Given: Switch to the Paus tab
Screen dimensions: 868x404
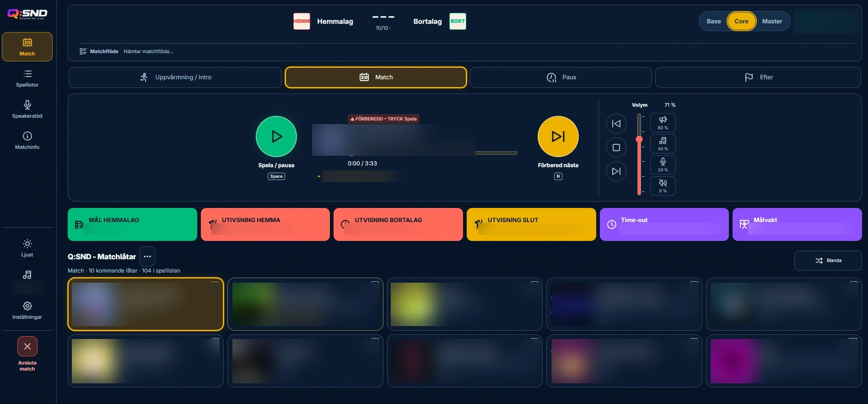Looking at the screenshot, I should pyautogui.click(x=561, y=77).
